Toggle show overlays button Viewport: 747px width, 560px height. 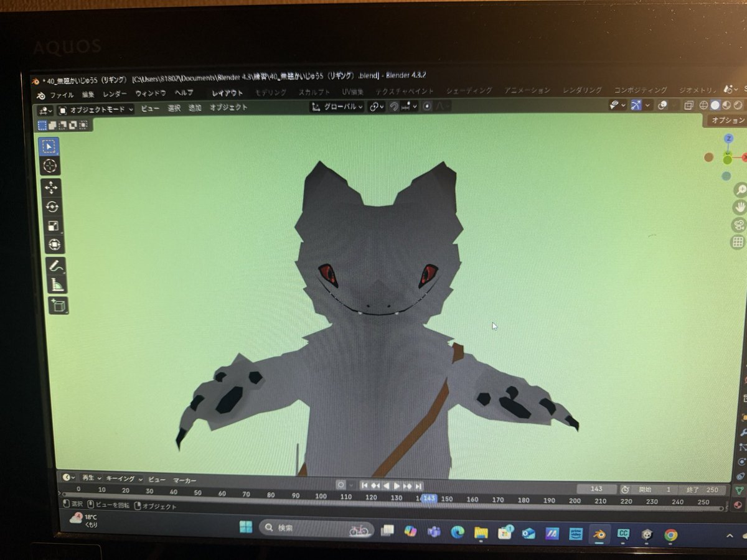664,105
